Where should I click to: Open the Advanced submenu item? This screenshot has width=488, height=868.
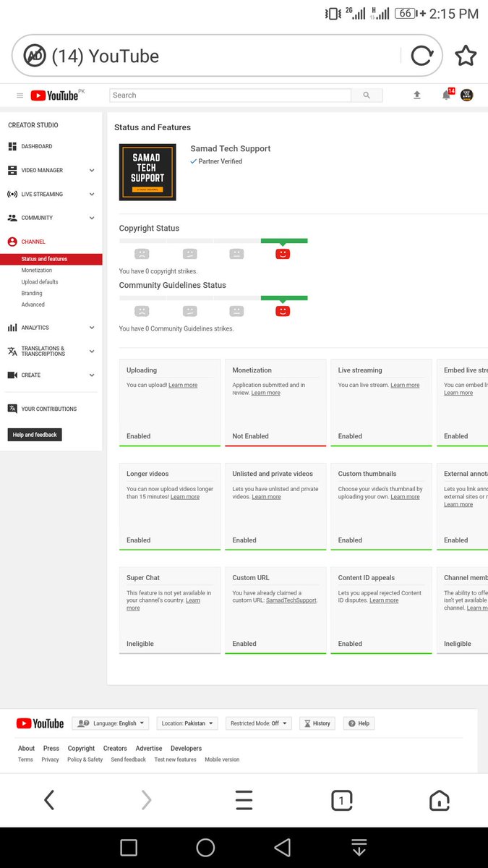33,305
